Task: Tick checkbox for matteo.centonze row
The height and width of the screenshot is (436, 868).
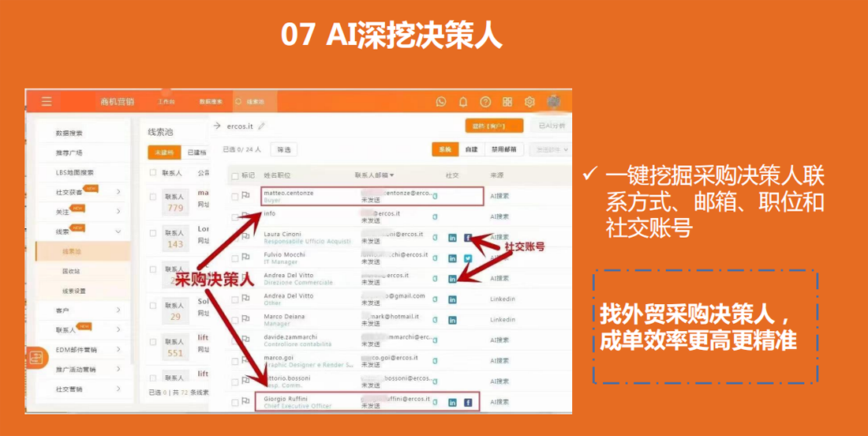Action: [x=235, y=196]
